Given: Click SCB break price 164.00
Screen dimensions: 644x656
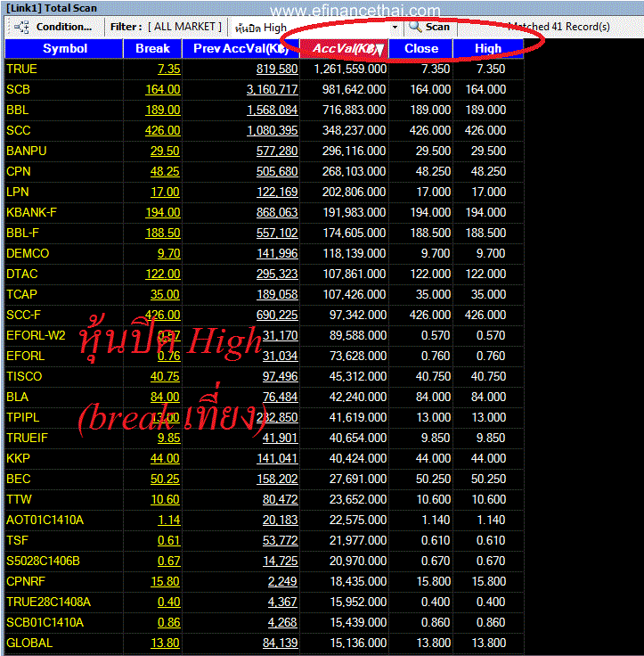Looking at the screenshot, I should 163,89.
